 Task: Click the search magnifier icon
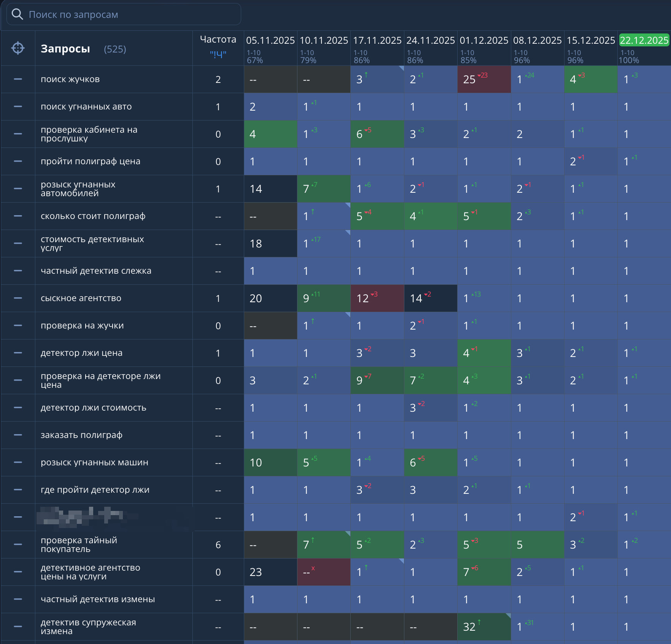click(17, 14)
